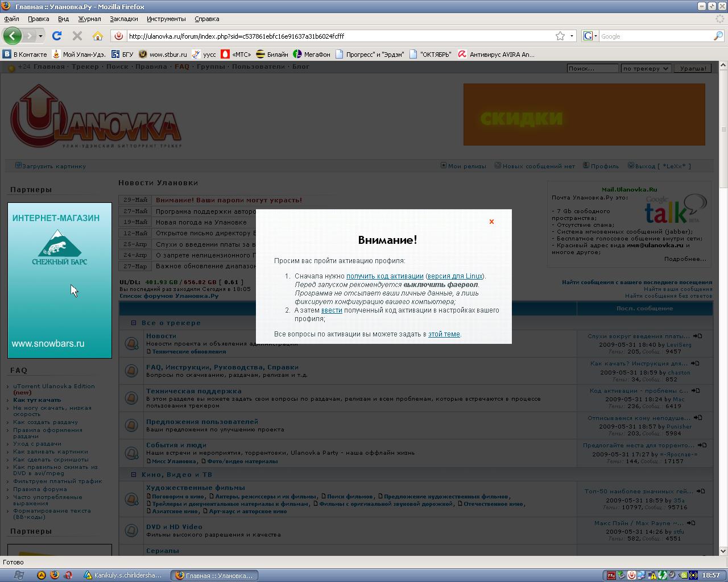This screenshot has width=728, height=582.
Task: Click the Ulanovka tray icon in the system tray
Action: [631, 575]
